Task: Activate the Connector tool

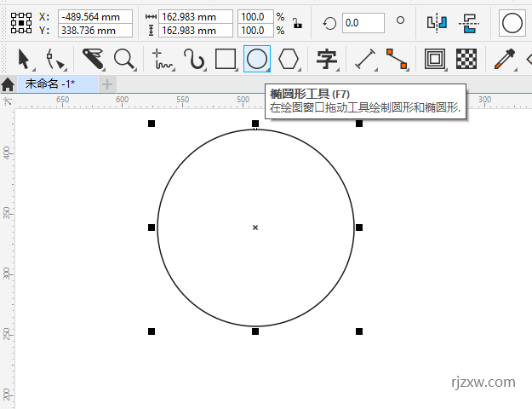Action: [396, 59]
